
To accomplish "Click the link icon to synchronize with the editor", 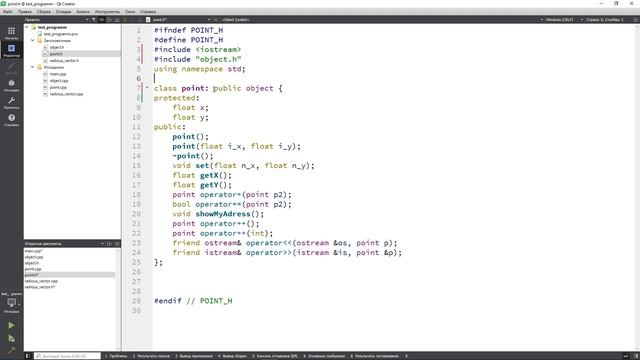I will pyautogui.click(x=102, y=20).
